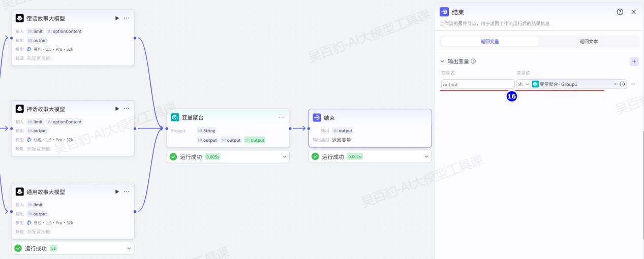Run the 通用故事大模型 node
Image resolution: width=644 pixels, height=259 pixels.
coord(117,192)
